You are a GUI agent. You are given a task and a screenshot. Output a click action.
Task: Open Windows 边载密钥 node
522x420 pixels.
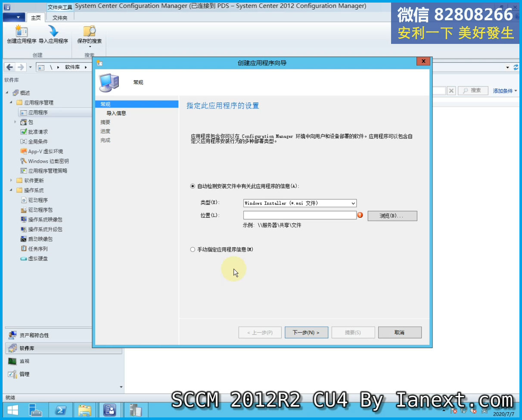point(48,161)
